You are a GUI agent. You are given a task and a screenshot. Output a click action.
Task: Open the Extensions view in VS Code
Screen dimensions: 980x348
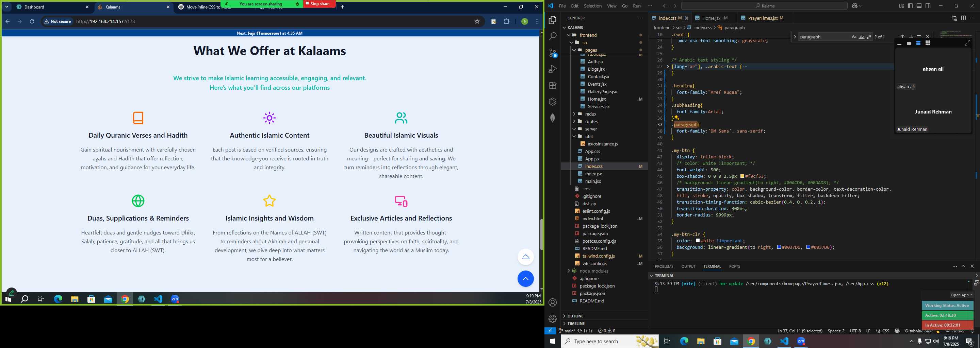[x=552, y=86]
